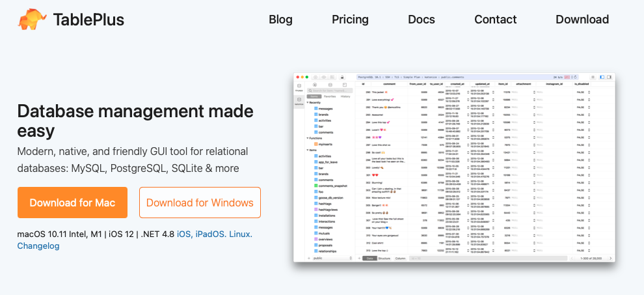Select the Favorites tab in screenshot sidebar

330,96
